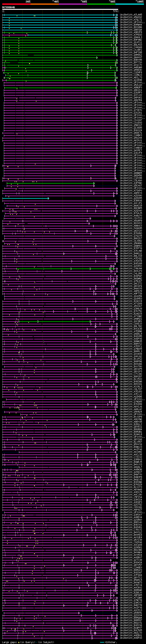Image resolution: width=146 pixels, height=644 pixels.
Task: Select the UniRef100_Q9AUL3 label
Action: (x=131, y=37)
